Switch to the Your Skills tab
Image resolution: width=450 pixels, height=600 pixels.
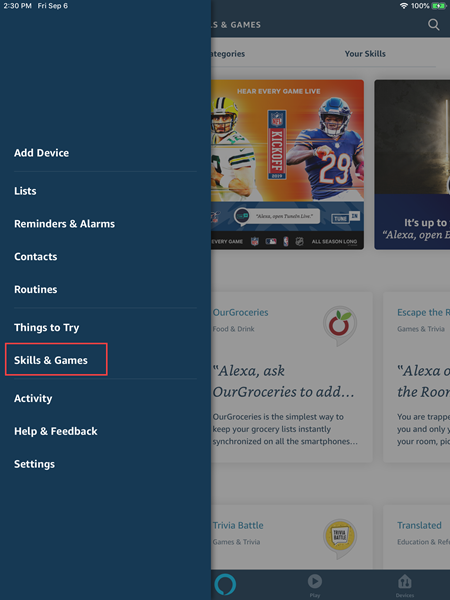point(365,54)
